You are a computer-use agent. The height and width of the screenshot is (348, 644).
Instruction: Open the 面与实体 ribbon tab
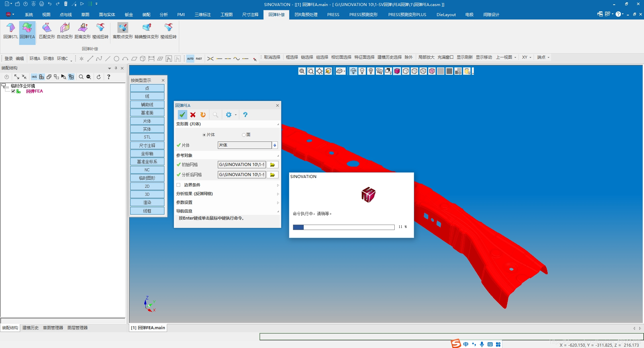point(107,15)
